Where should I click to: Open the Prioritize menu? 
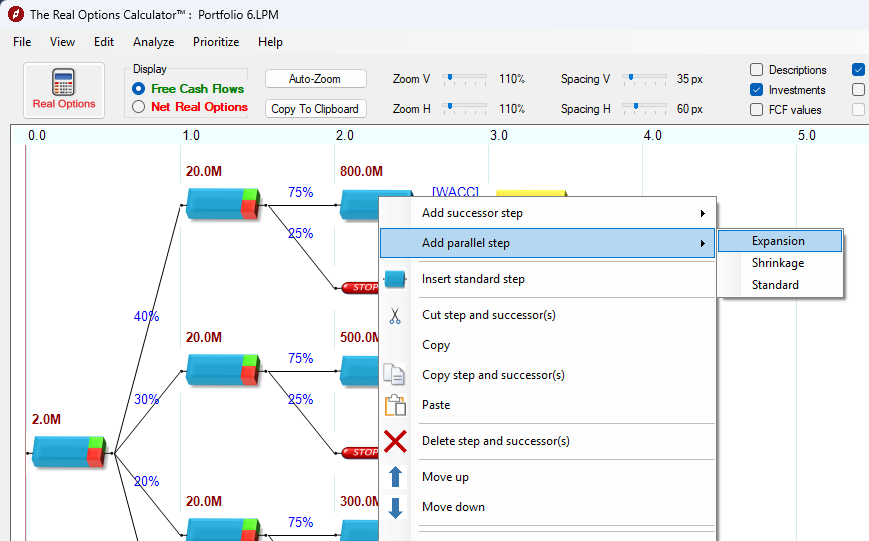pyautogui.click(x=216, y=42)
